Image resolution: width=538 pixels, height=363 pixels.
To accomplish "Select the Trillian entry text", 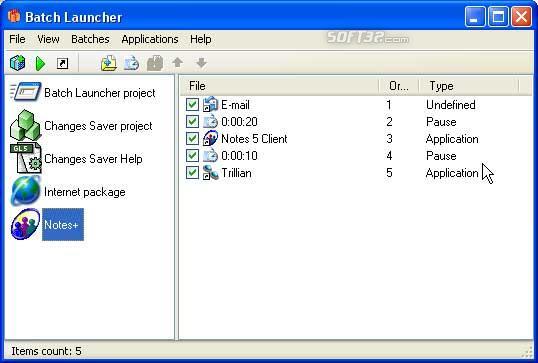I will 236,173.
